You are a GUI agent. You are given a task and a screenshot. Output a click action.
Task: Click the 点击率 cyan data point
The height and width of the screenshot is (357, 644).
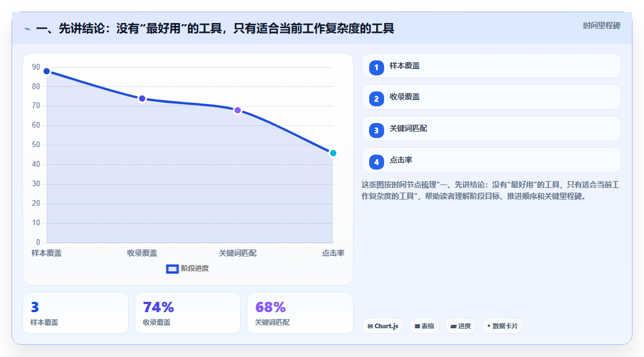point(333,153)
